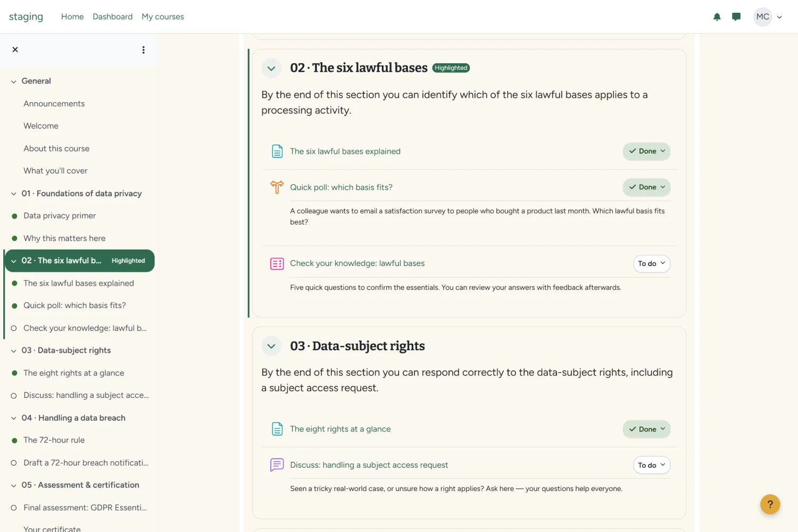The height and width of the screenshot is (532, 798).
Task: Click completion dot for Why this matters here
Action: (14, 238)
